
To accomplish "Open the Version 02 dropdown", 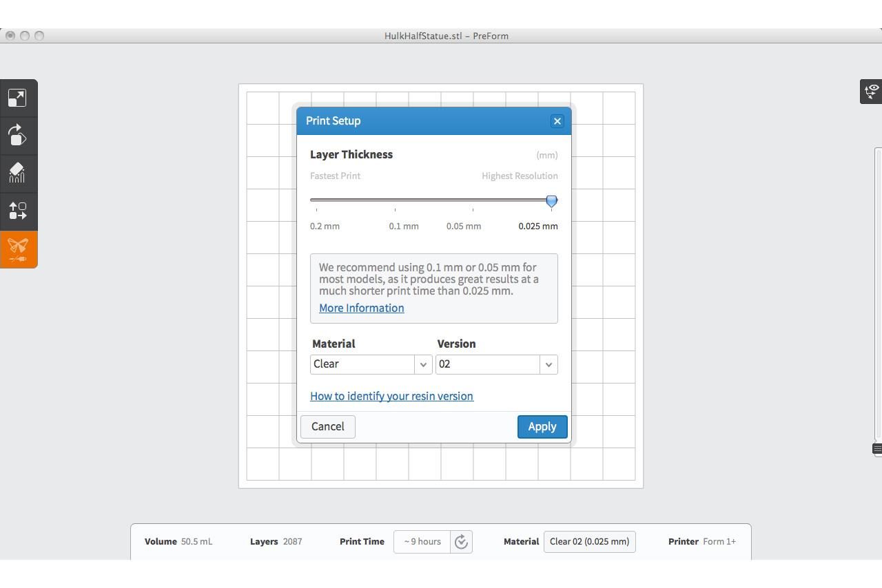I will [x=496, y=364].
